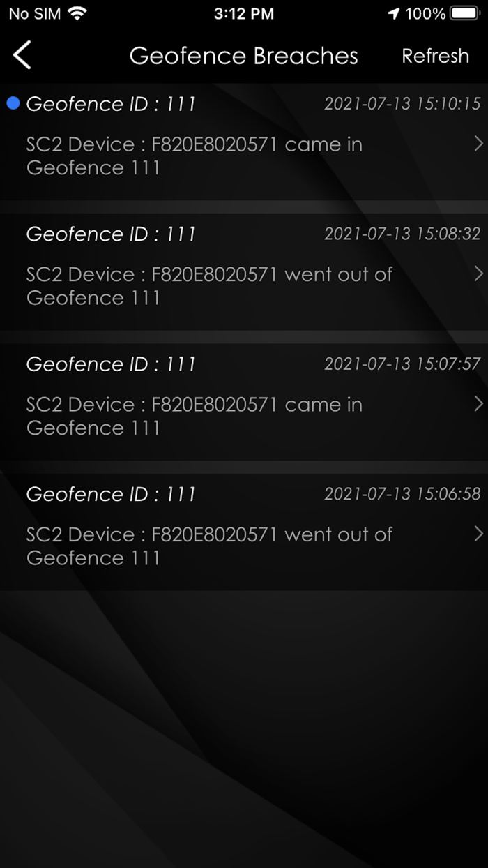
Task: Tap the Refresh button
Action: click(436, 56)
